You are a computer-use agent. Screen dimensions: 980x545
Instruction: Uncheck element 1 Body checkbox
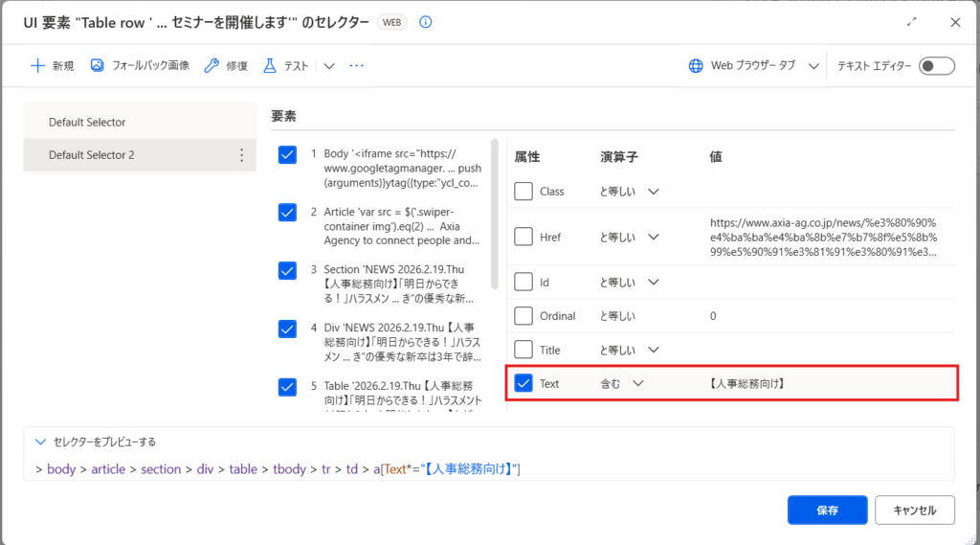click(x=287, y=155)
